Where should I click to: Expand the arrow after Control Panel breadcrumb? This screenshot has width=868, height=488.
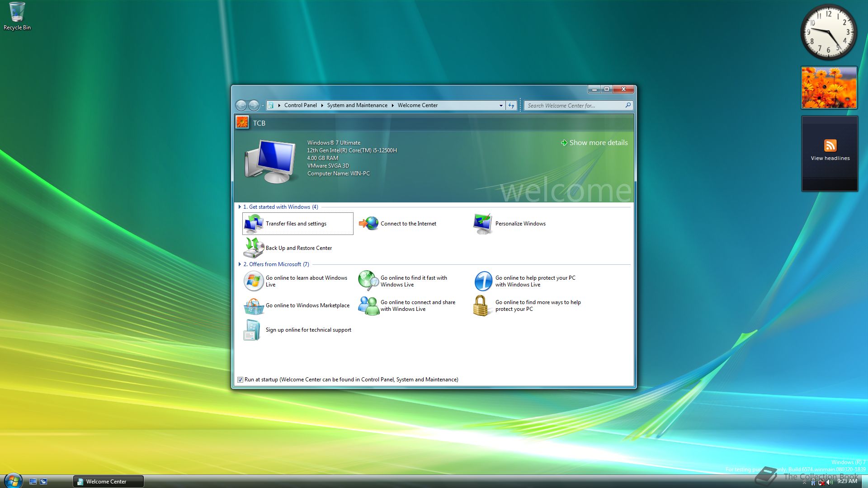tap(322, 105)
